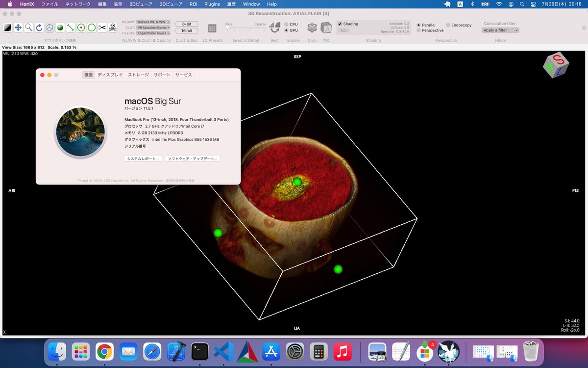
Task: Select the skull bone removal tool
Action: pyautogui.click(x=113, y=27)
